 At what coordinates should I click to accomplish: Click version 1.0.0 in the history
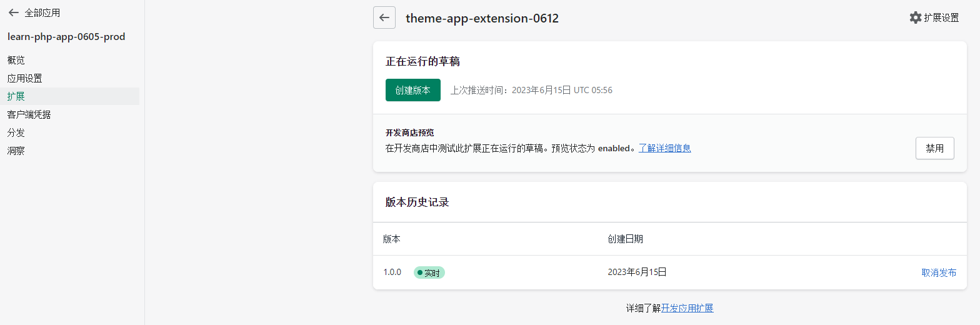point(392,272)
